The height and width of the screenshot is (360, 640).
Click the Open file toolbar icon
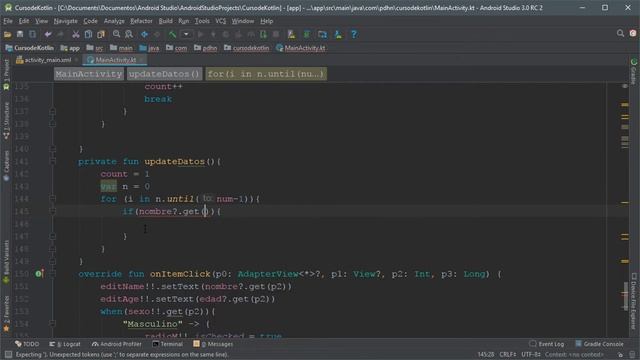pyautogui.click(x=7, y=34)
